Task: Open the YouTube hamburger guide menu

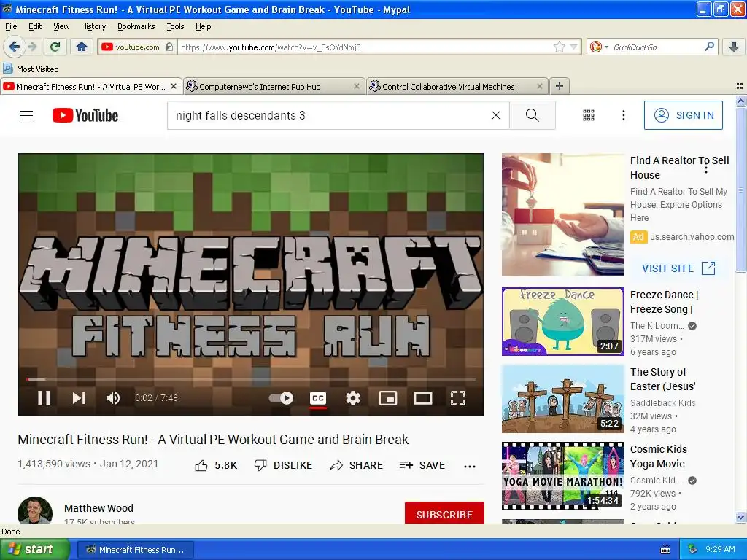Action: point(26,115)
